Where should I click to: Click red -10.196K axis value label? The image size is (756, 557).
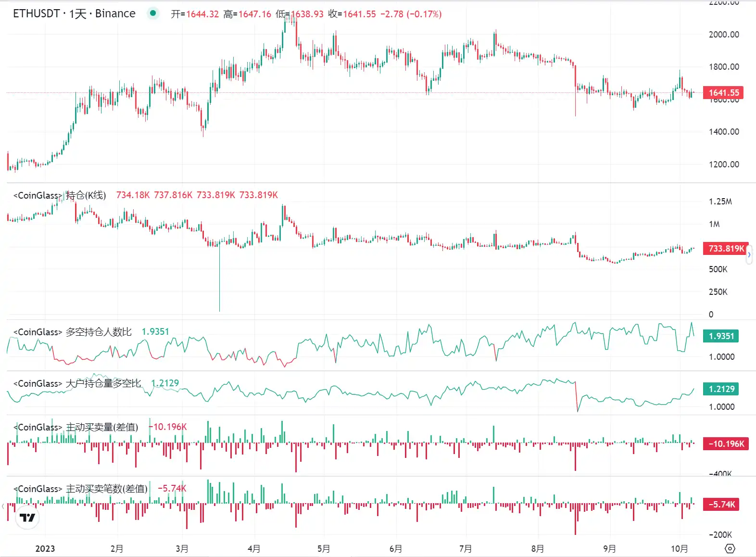tap(726, 444)
